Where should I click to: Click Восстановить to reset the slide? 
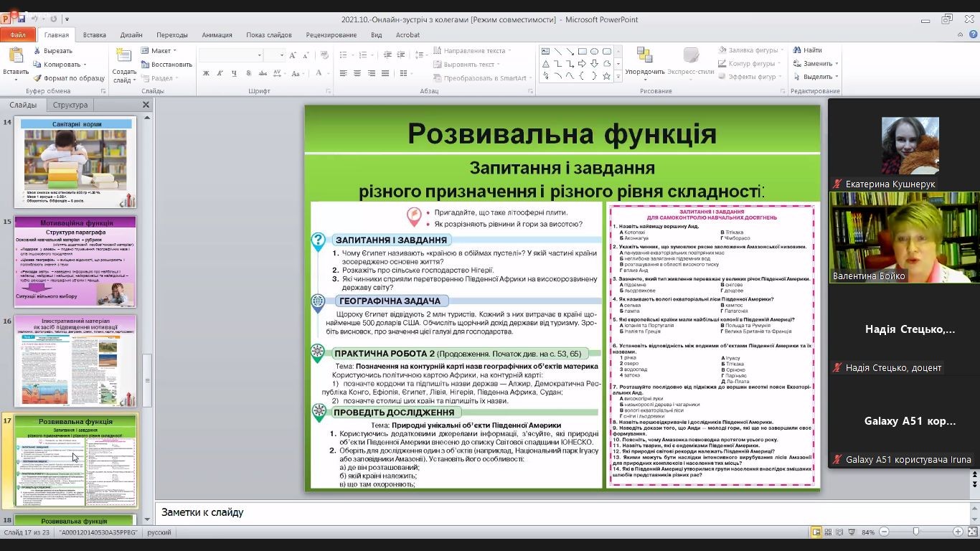(166, 65)
